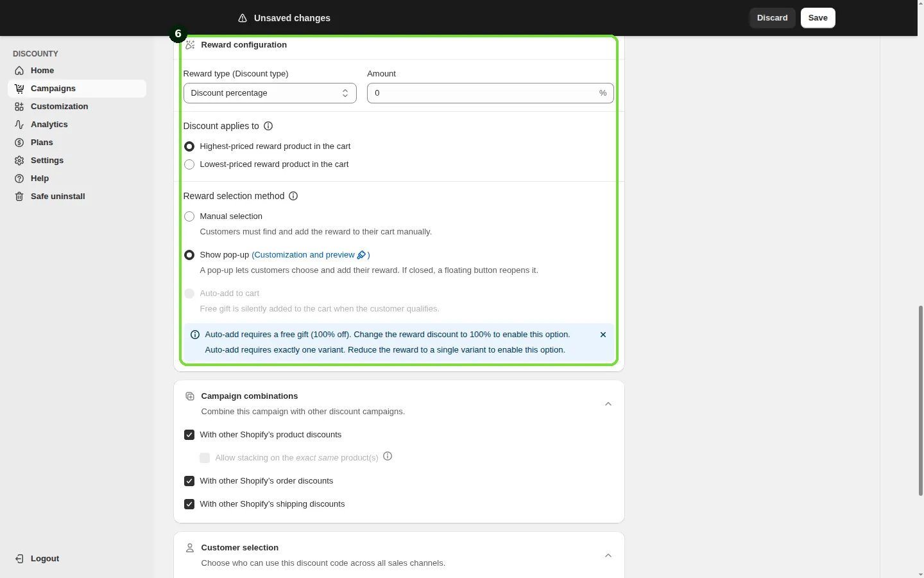The width and height of the screenshot is (924, 578).
Task: Select Highest-priced reward product radio button
Action: pos(189,146)
